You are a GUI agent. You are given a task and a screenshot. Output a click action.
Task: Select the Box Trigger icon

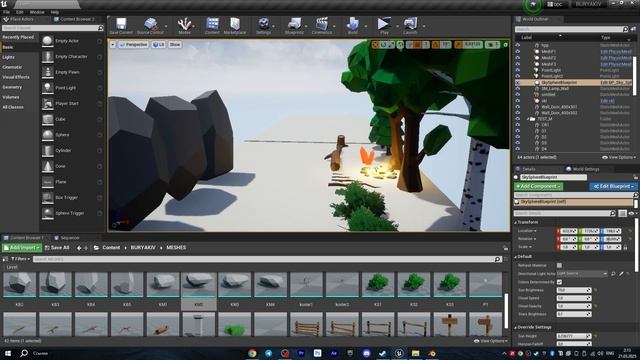point(48,197)
